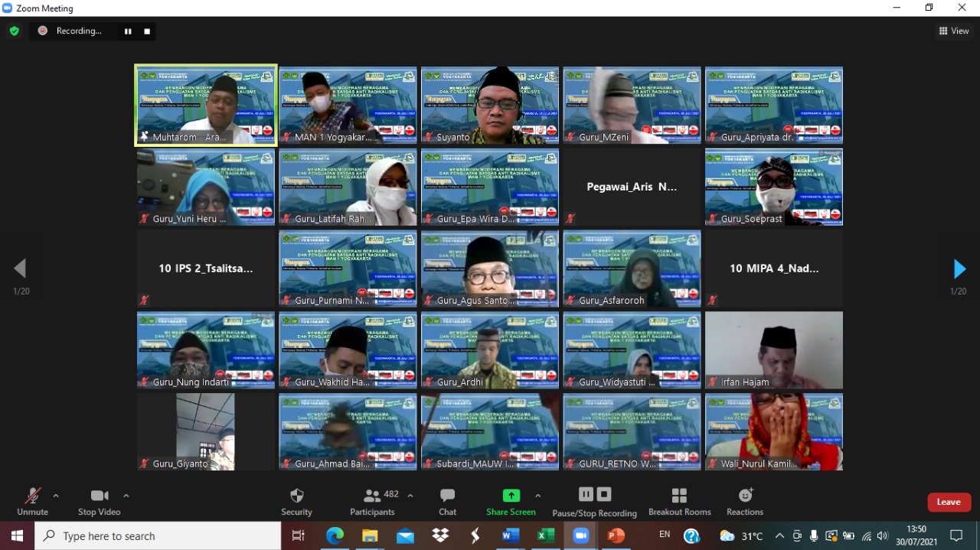Stop the recording from the top bar
The height and width of the screenshot is (550, 980).
(x=147, y=31)
